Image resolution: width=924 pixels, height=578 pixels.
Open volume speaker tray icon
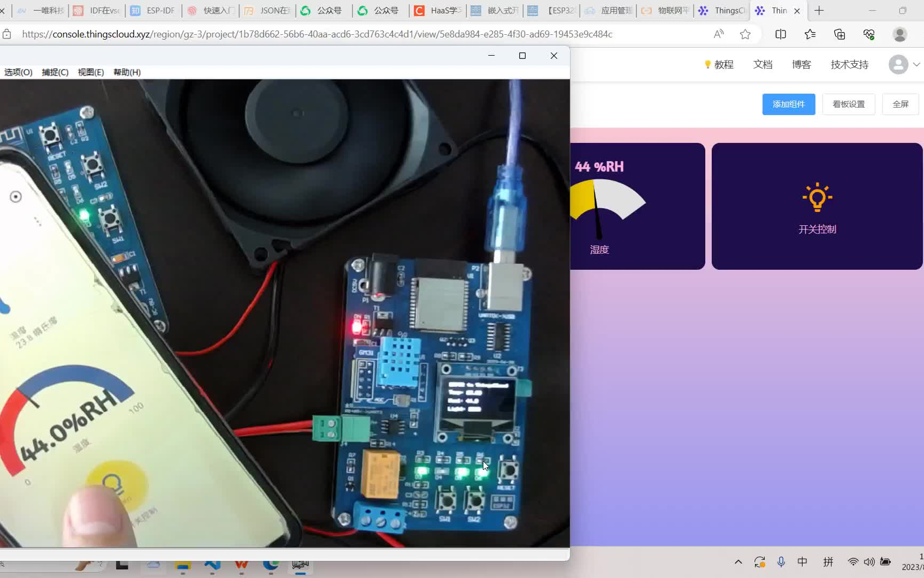point(869,562)
